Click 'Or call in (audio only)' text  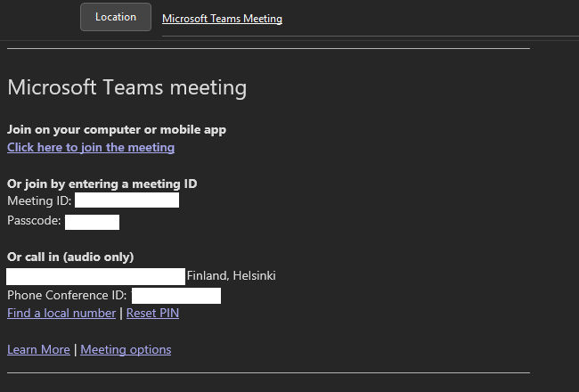[70, 257]
